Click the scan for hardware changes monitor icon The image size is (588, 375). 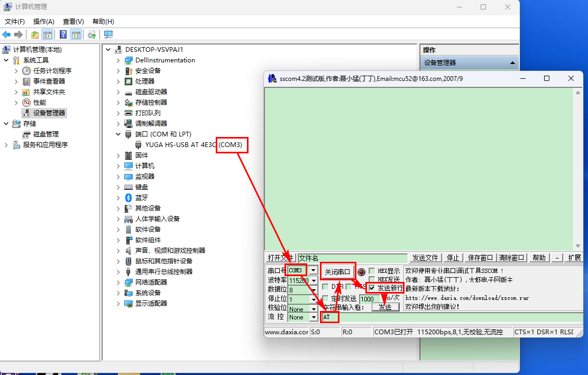[x=108, y=35]
